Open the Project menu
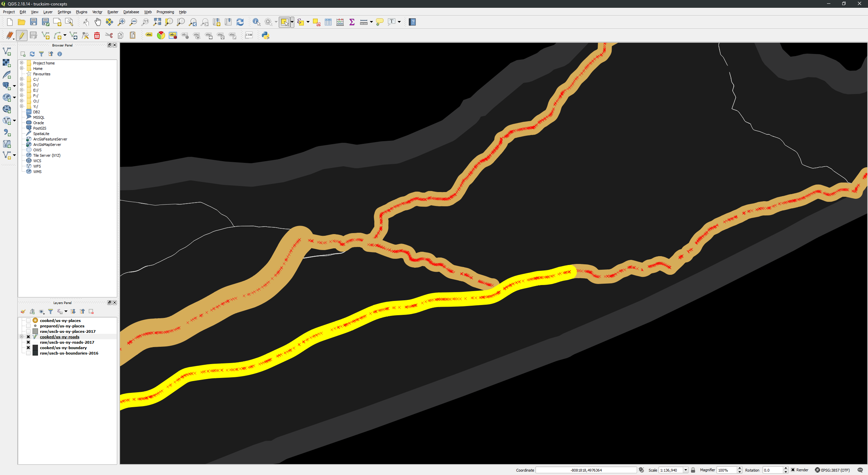 point(9,12)
